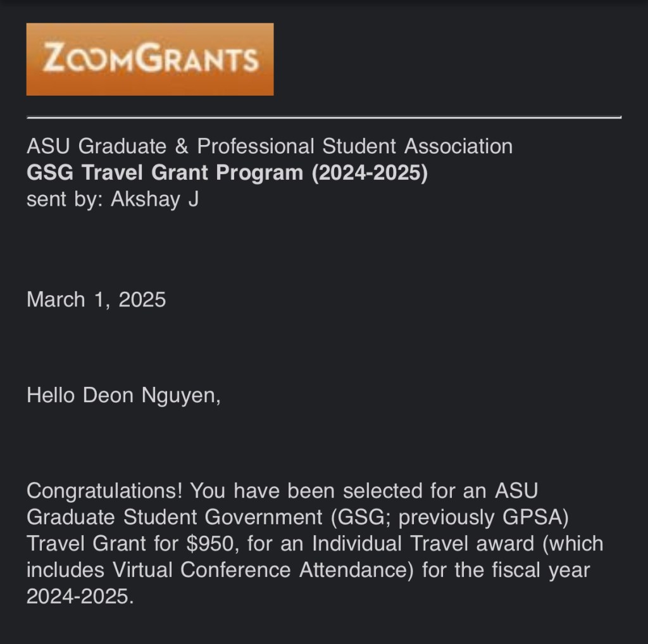The height and width of the screenshot is (644, 648).
Task: Click the final "2024-2025." in the paragraph
Action: 80,597
